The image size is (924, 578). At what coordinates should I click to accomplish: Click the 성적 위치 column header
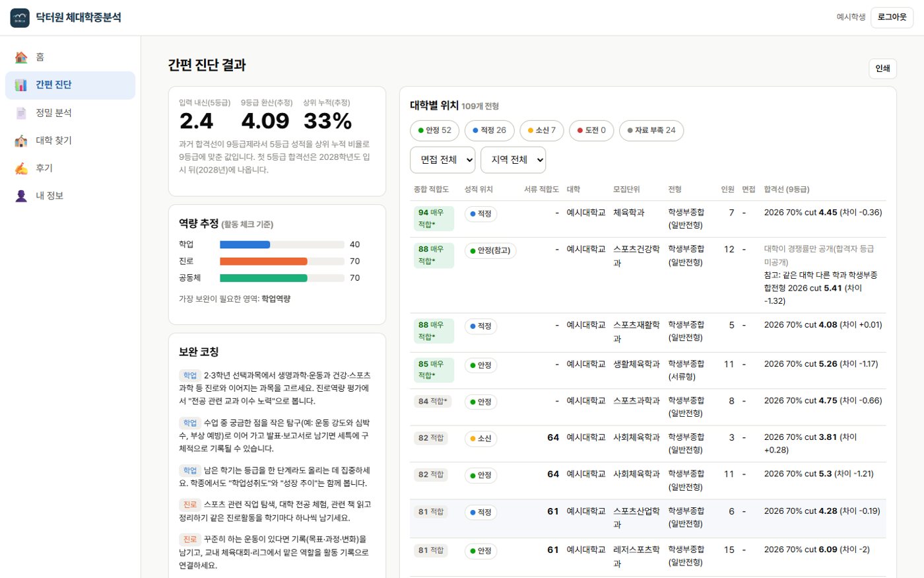coord(478,190)
